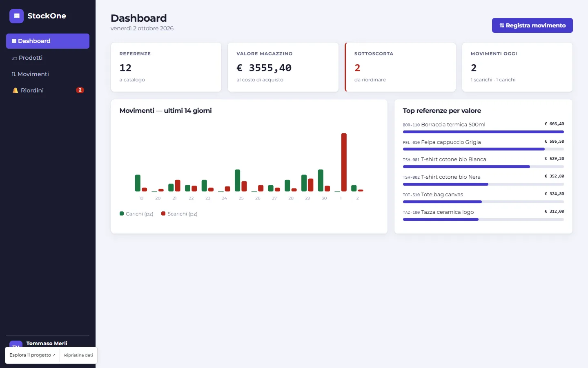Viewport: 588px width, 368px height.
Task: Click the Registra movimento button
Action: click(532, 25)
